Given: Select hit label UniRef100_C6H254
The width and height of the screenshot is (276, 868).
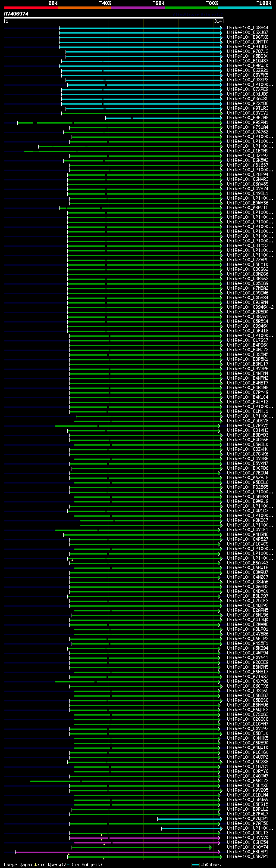Looking at the screenshot, I should pyautogui.click(x=248, y=842).
